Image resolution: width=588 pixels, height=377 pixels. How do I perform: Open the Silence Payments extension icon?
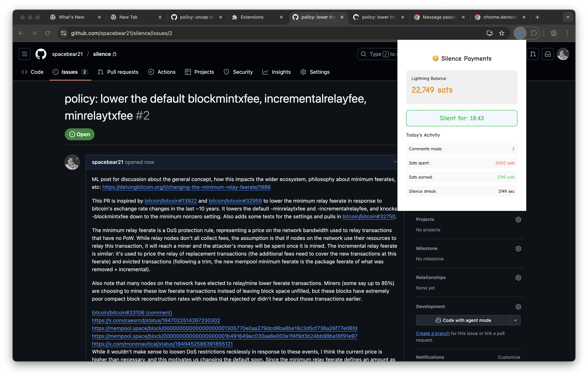520,33
